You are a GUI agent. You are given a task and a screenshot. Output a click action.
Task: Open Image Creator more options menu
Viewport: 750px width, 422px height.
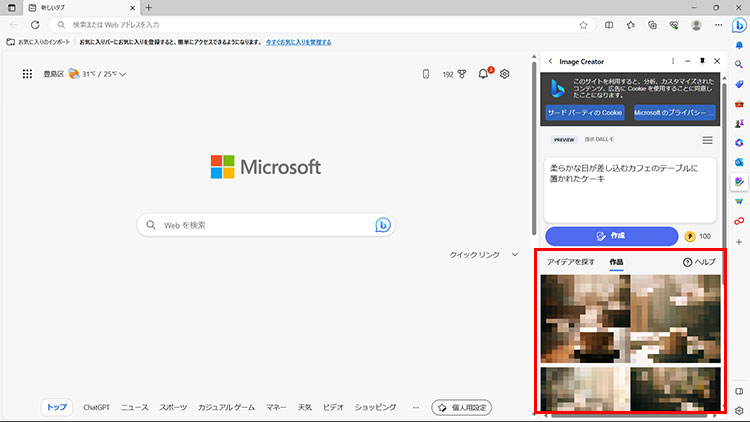[672, 61]
